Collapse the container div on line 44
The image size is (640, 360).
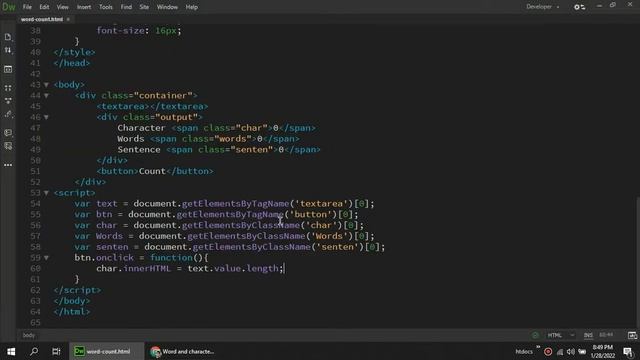coord(46,96)
